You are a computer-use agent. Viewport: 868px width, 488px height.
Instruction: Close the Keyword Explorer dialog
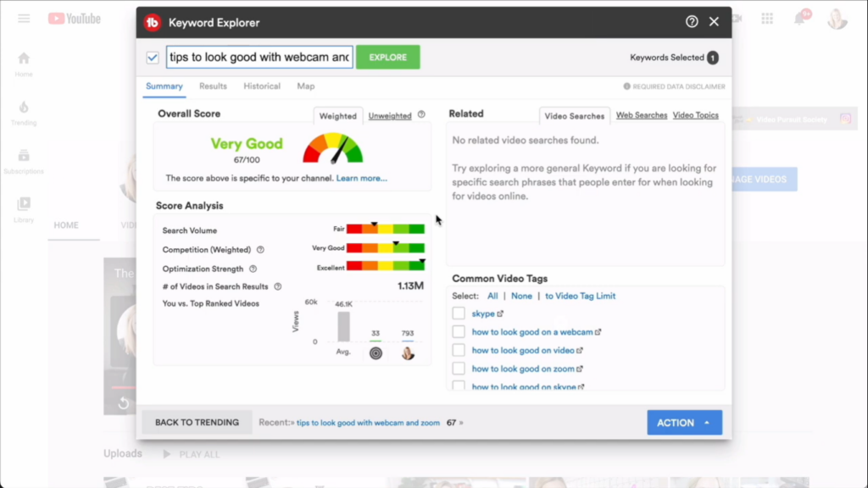tap(714, 21)
